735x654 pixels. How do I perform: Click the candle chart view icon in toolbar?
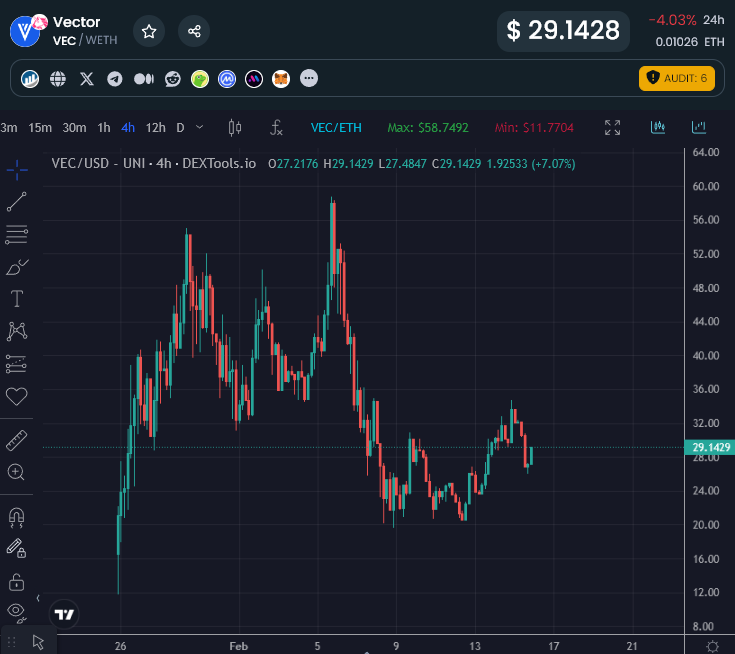click(658, 127)
